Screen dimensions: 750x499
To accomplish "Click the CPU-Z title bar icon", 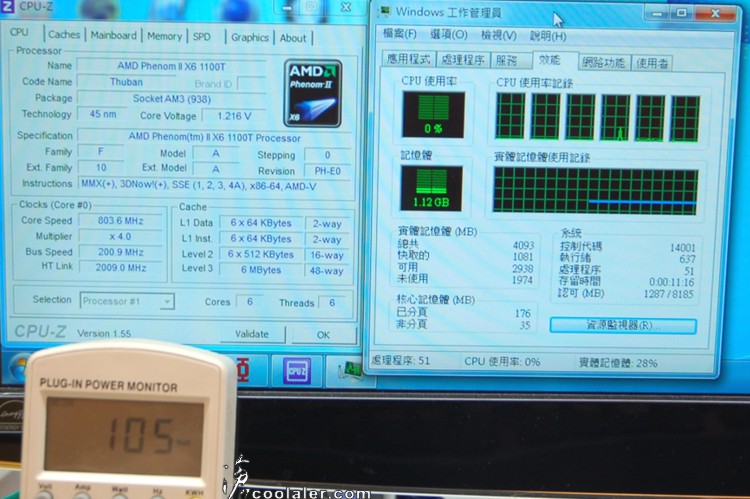I will pyautogui.click(x=8, y=6).
